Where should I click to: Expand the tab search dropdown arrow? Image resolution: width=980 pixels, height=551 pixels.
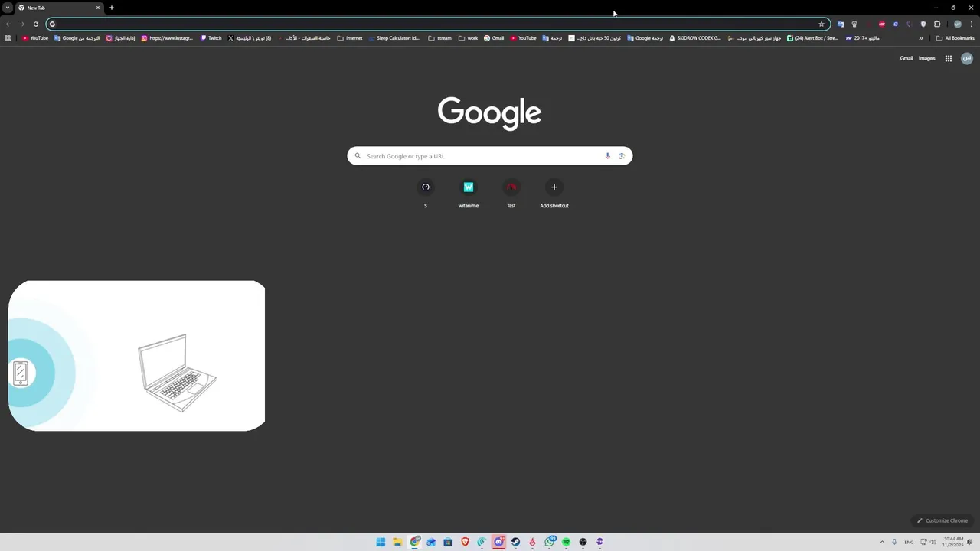tap(7, 8)
